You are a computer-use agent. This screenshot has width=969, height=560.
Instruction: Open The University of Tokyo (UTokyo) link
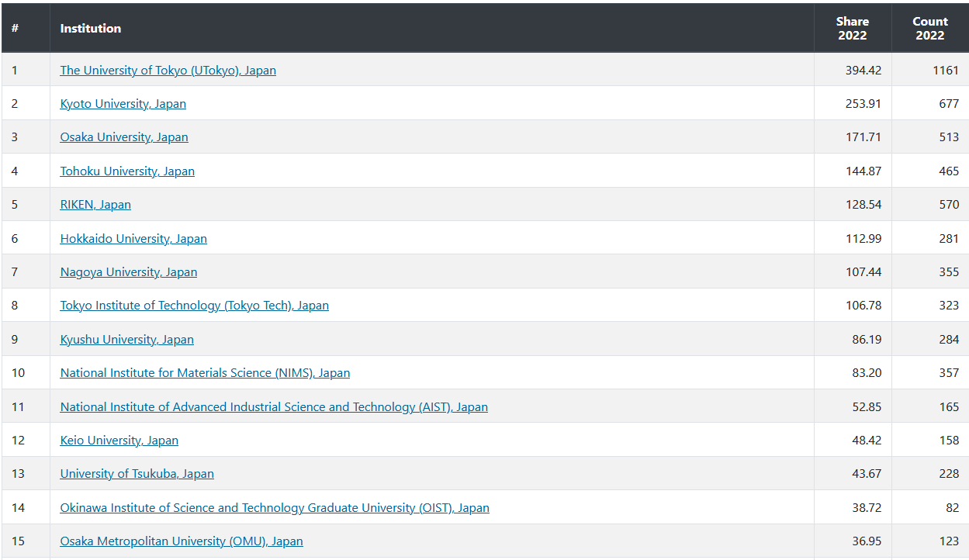[168, 70]
